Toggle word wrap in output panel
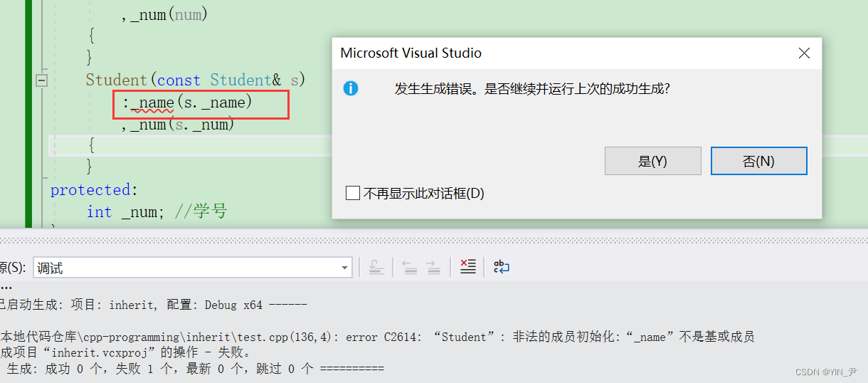Screen dimensions: 868x383 tap(502, 267)
